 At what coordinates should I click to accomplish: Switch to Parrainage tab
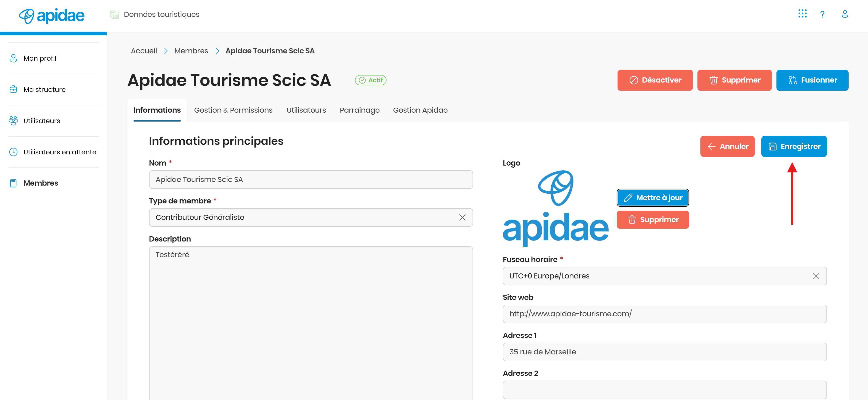coord(360,110)
